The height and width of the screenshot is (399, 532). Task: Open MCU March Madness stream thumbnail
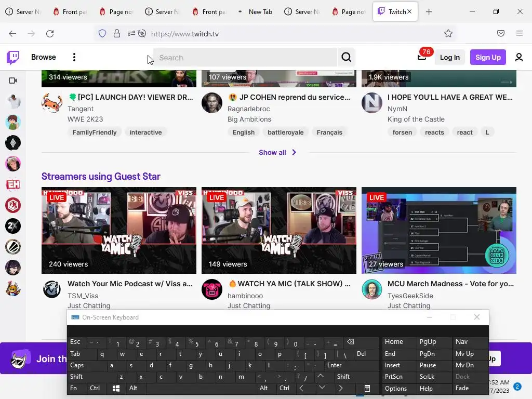click(438, 230)
